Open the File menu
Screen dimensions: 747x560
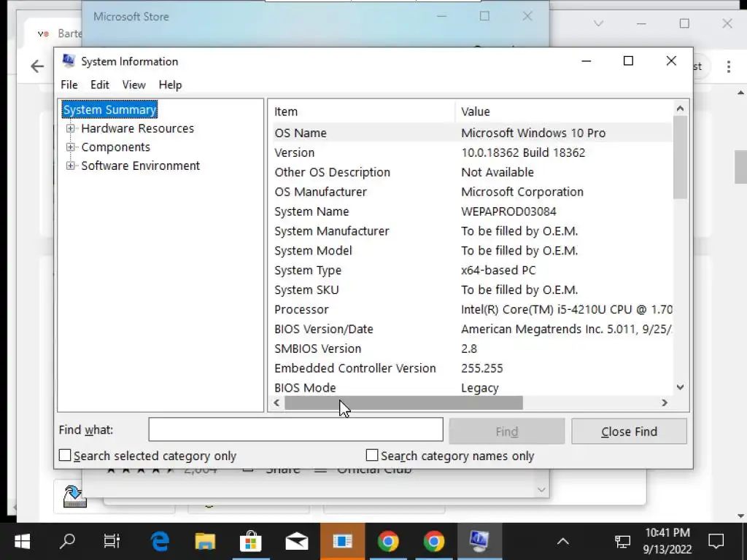point(69,85)
